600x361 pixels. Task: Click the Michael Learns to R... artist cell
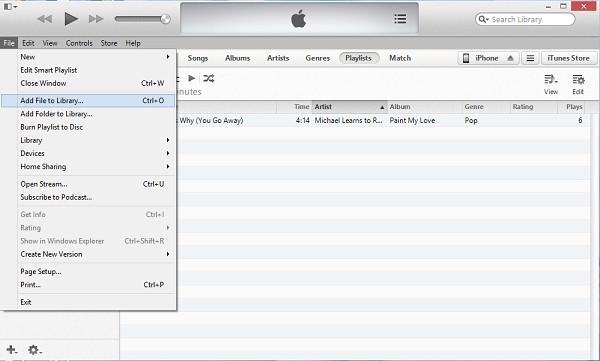click(348, 120)
